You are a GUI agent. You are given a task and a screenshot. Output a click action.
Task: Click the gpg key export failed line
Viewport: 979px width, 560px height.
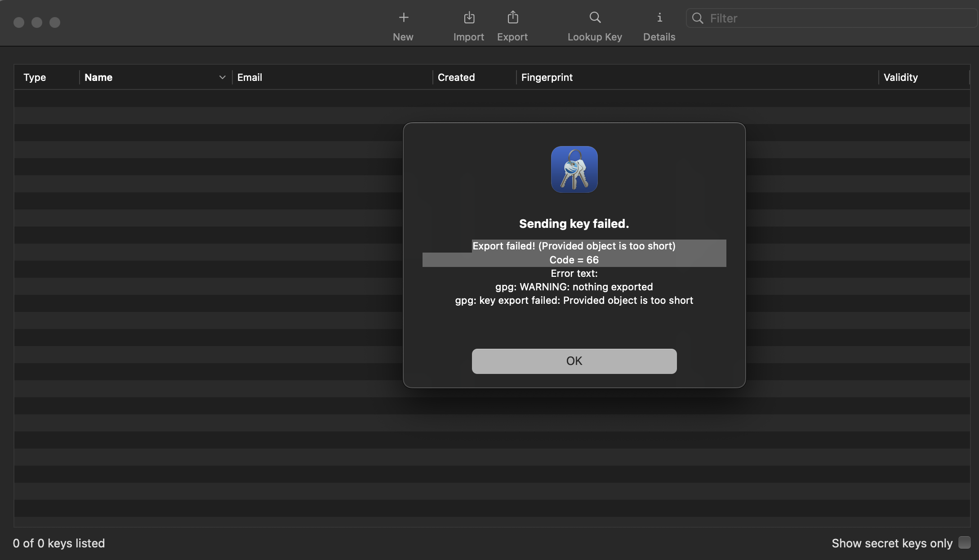click(x=574, y=300)
